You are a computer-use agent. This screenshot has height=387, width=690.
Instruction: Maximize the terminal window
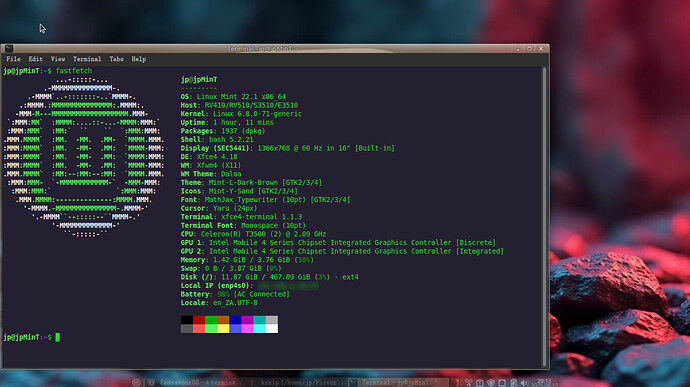pos(529,48)
